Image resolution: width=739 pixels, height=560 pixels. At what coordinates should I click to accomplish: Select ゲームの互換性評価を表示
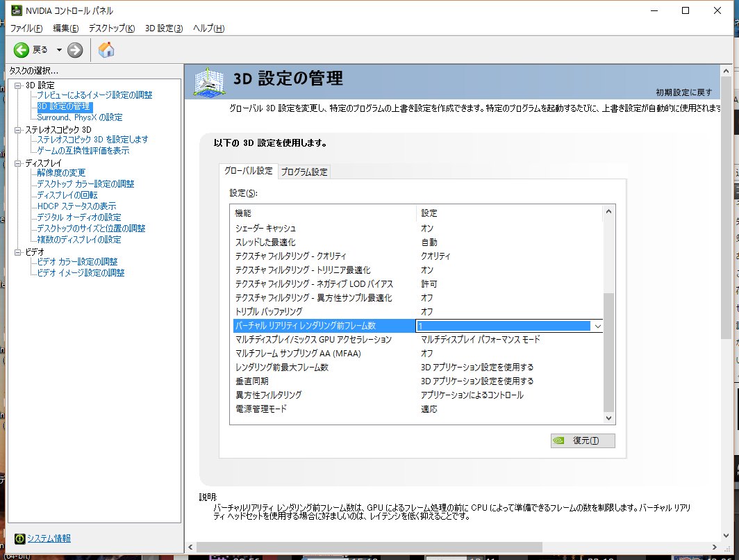click(83, 151)
